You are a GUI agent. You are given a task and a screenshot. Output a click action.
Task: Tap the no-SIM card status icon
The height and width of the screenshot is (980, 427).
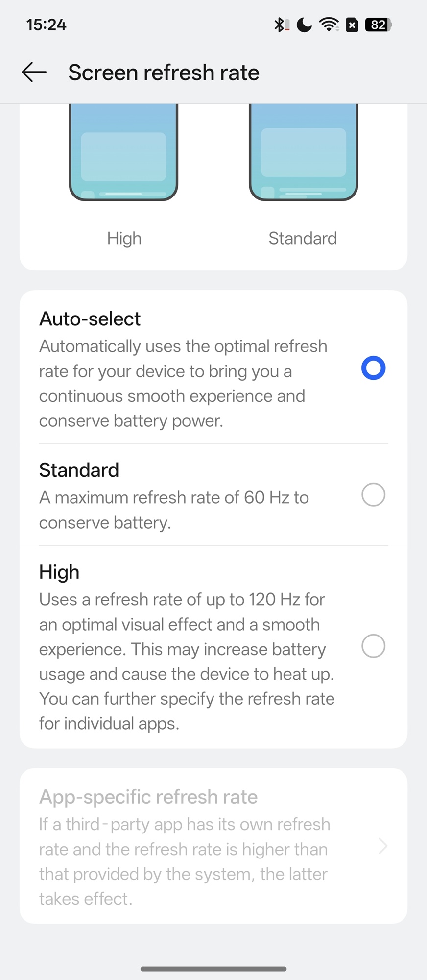352,24
